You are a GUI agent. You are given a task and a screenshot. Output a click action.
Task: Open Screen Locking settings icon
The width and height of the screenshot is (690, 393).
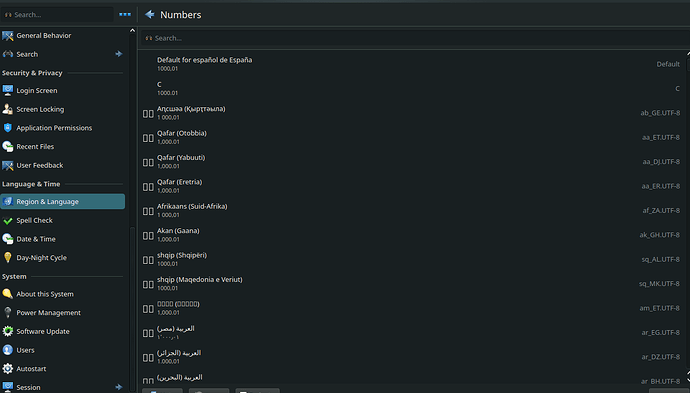click(x=7, y=109)
